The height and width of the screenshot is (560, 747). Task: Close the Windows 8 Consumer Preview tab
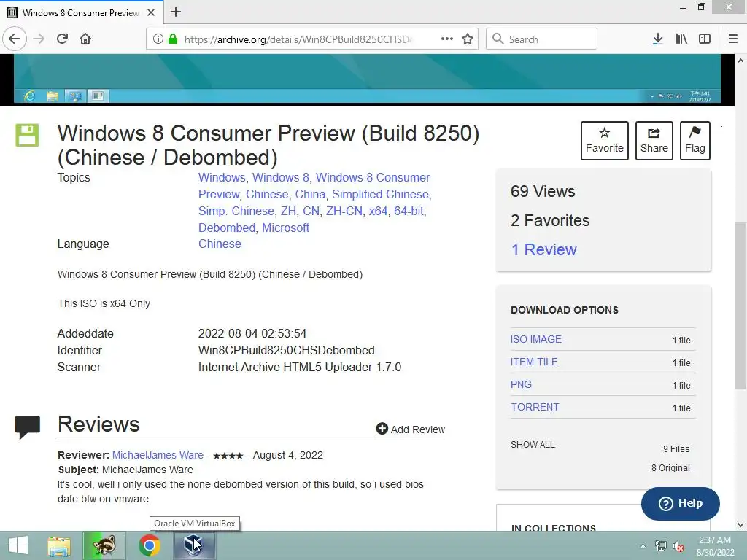151,12
